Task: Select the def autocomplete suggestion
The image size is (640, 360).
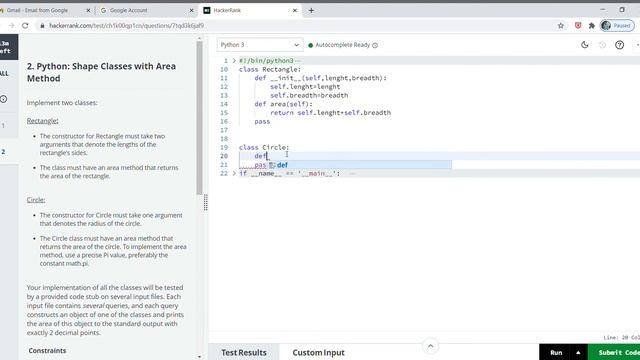Action: pos(360,165)
